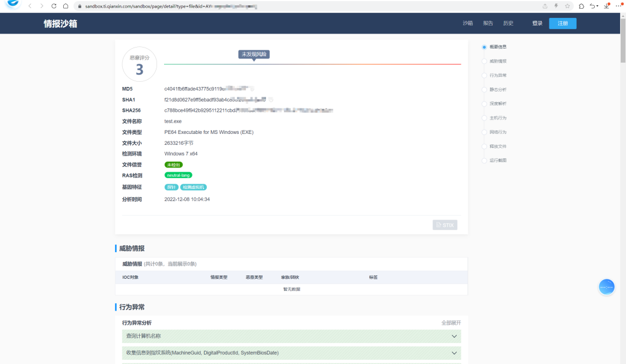Click the share icon in the address bar
The height and width of the screenshot is (364, 626).
coord(545,6)
